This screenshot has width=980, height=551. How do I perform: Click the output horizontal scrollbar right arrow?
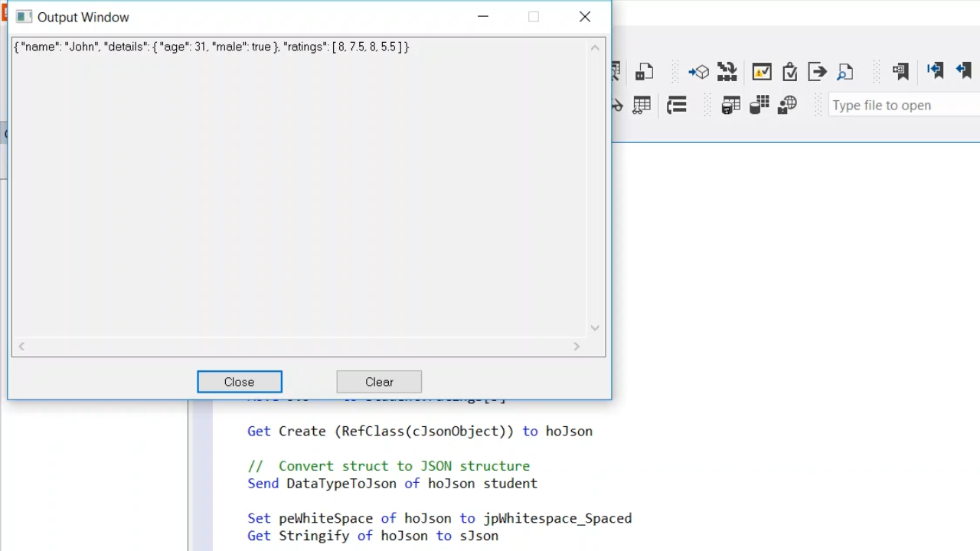(x=577, y=347)
